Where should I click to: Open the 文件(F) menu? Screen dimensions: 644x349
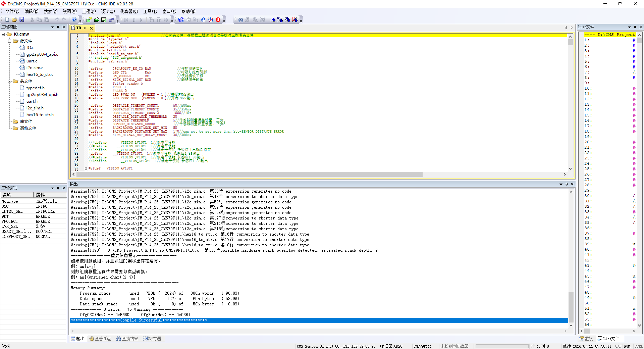tap(12, 11)
